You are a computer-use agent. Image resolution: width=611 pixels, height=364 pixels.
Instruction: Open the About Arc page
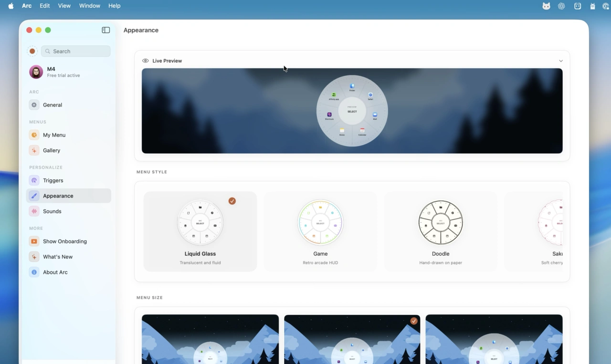pos(69,272)
